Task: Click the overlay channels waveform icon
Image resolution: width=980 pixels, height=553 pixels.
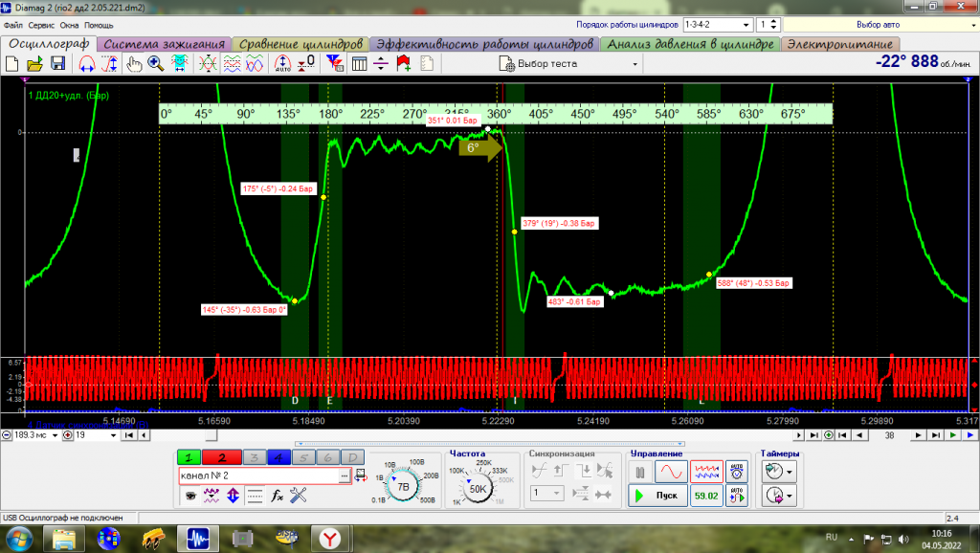Action: pos(208,64)
